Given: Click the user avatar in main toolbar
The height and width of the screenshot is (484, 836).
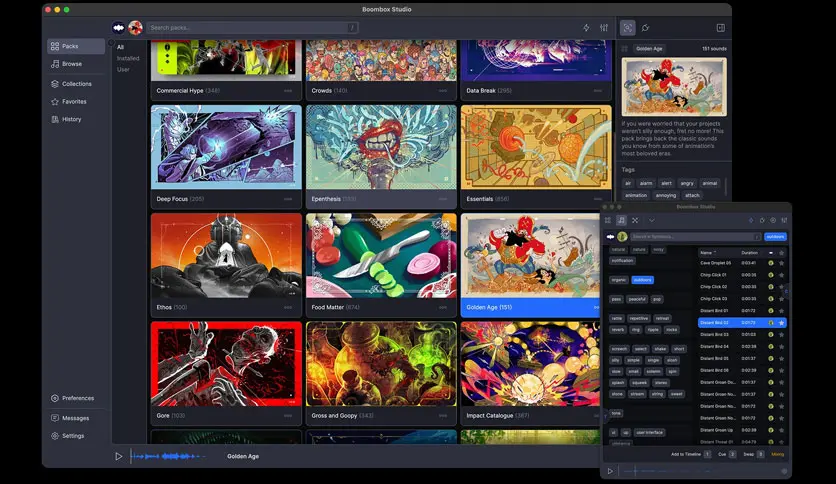Looking at the screenshot, I should (135, 28).
